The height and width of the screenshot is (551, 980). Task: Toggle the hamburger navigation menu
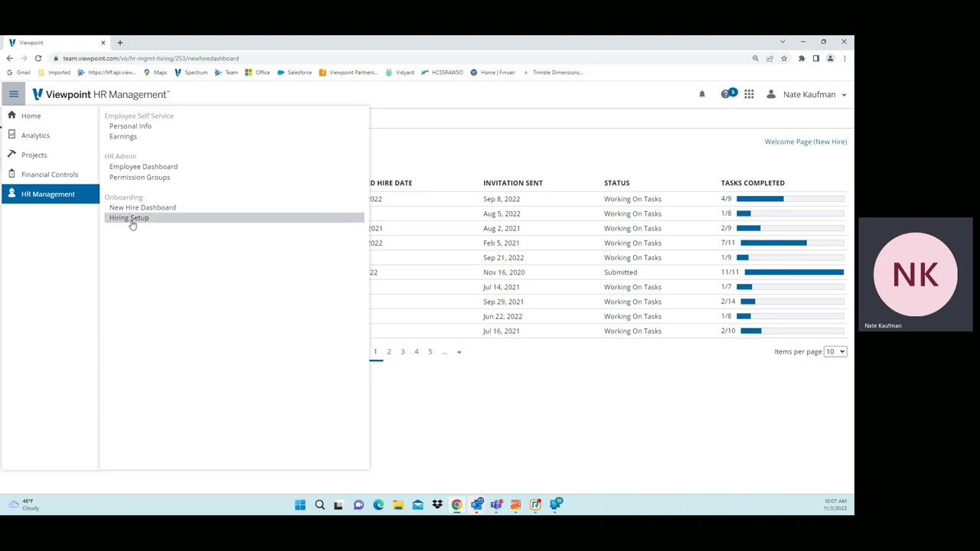[x=14, y=94]
